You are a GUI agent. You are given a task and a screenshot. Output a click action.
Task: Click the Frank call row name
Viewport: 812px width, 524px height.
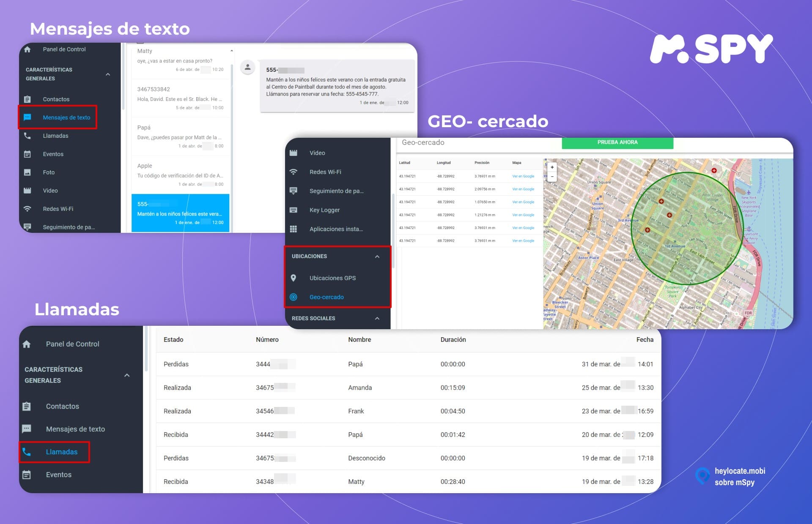click(x=356, y=411)
